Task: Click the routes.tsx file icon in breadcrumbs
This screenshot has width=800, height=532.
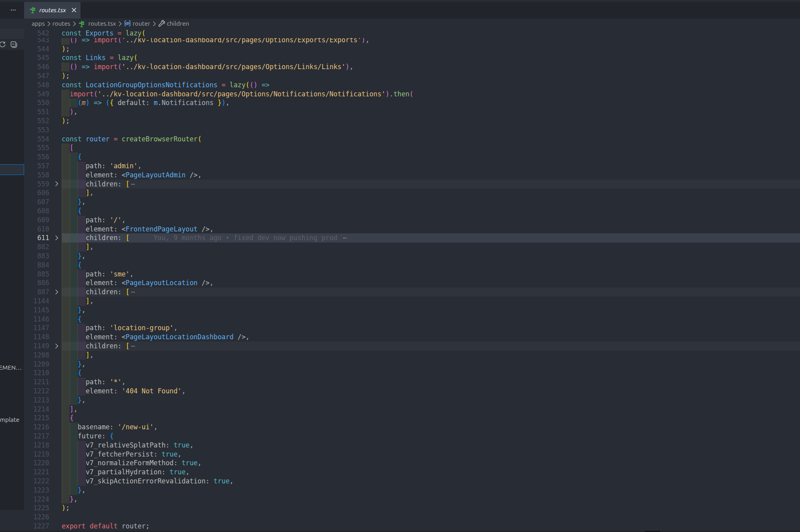Action: tap(82, 24)
